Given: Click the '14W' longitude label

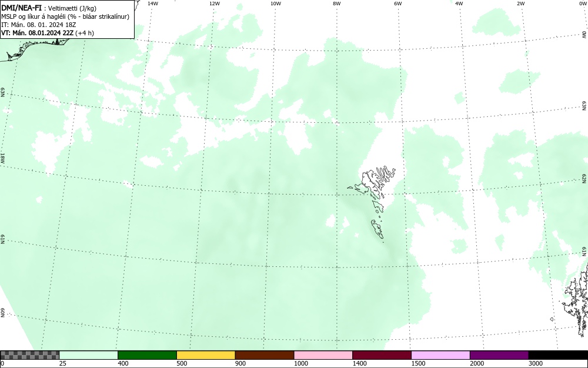Looking at the screenshot, I should click(152, 4).
